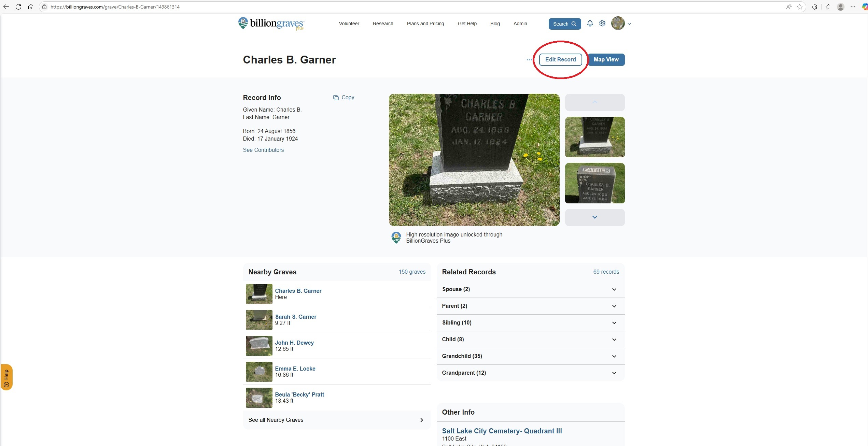Expand the Grandchild (35) section
Screen dimensions: 868x446
click(530, 356)
